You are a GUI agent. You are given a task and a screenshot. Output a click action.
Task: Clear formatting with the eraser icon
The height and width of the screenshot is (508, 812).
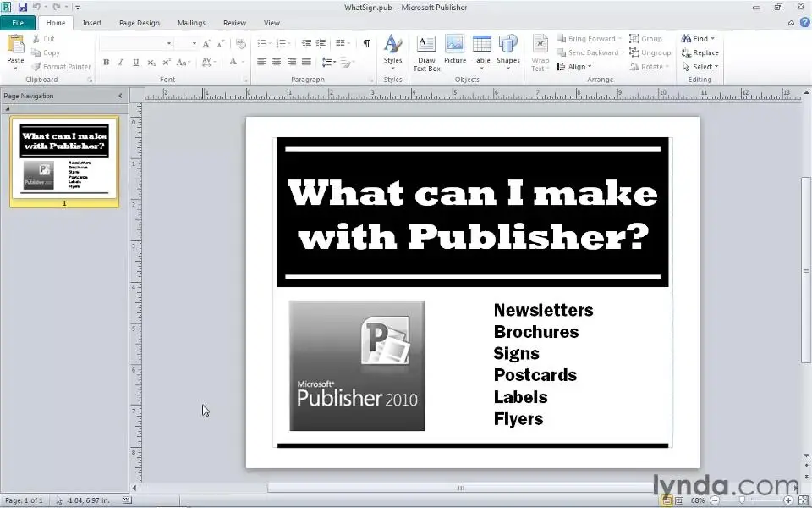point(241,44)
